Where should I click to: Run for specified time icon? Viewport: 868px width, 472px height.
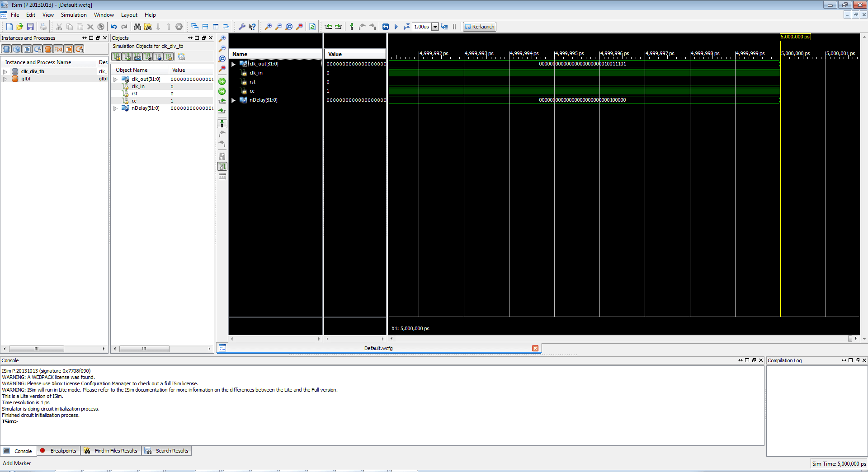pyautogui.click(x=406, y=27)
